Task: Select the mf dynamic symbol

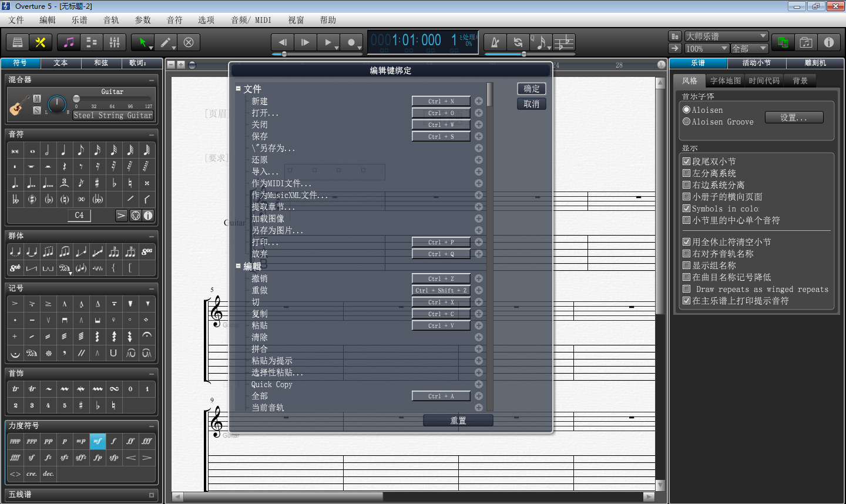Action: [x=97, y=441]
